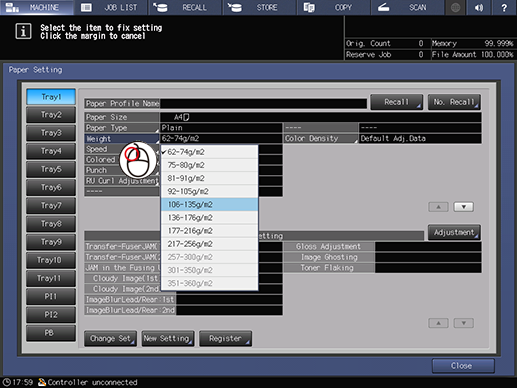Click upper scroll-up arrow beside settings list
Image resolution: width=517 pixels, height=388 pixels.
click(x=438, y=207)
